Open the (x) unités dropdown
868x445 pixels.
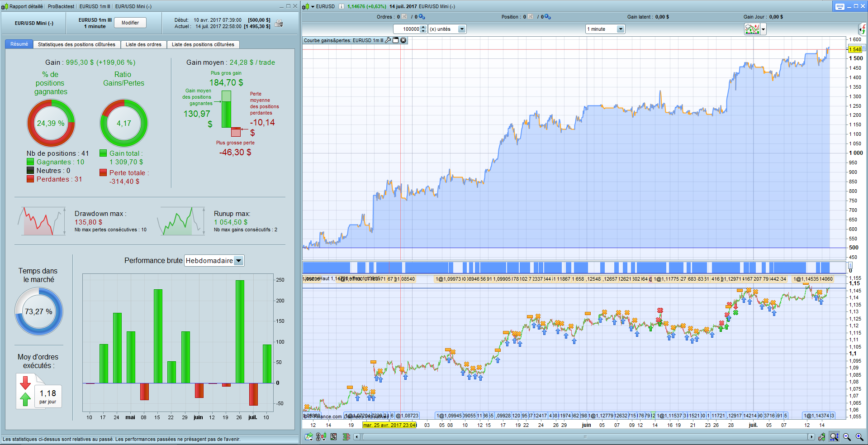pyautogui.click(x=462, y=29)
